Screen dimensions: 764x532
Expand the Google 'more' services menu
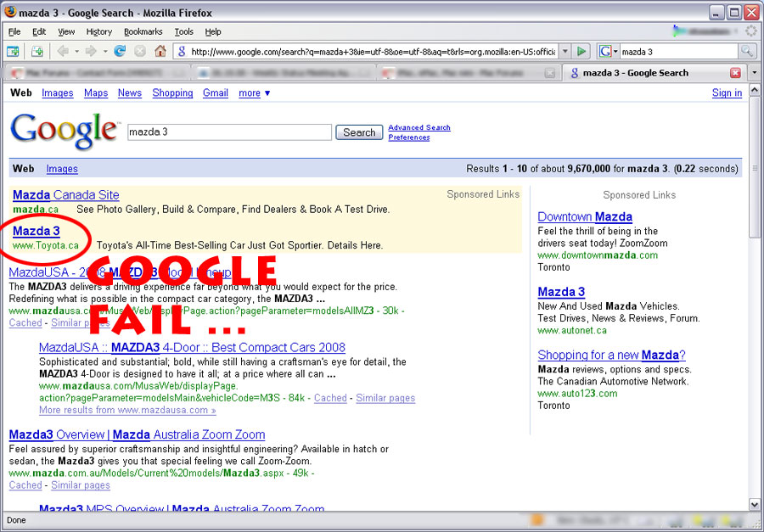click(255, 93)
